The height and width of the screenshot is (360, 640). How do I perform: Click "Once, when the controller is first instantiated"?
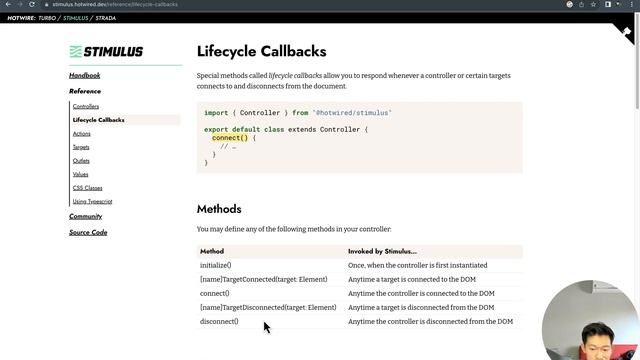[418, 265]
